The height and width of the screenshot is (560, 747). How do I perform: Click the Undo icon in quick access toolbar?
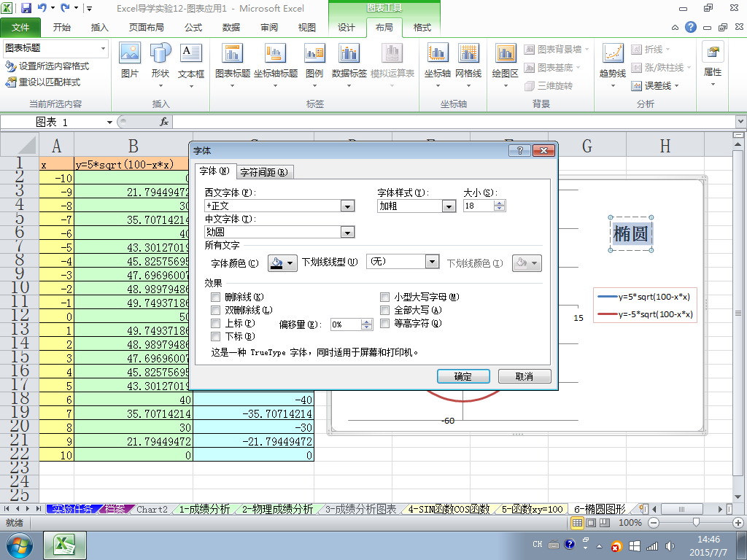click(x=42, y=8)
